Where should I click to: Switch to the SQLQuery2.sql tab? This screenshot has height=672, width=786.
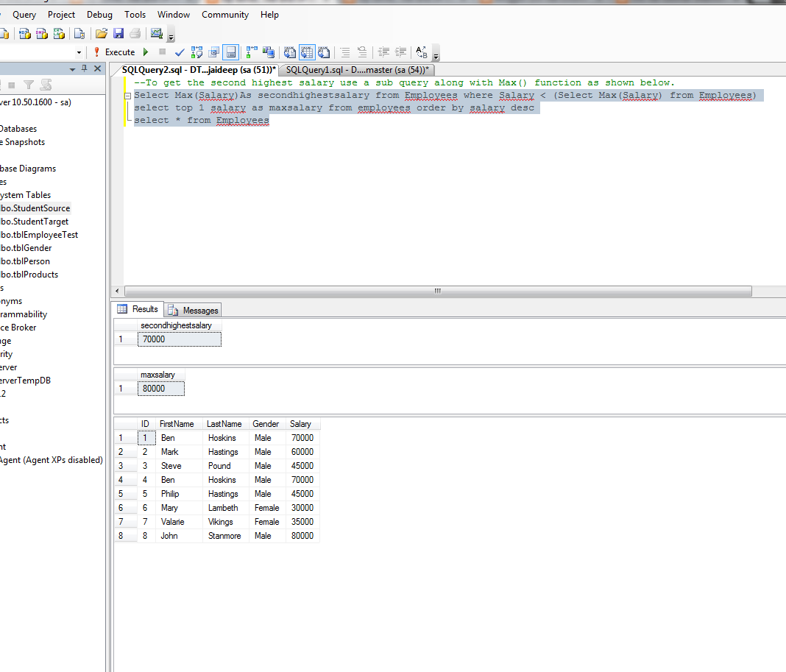199,70
